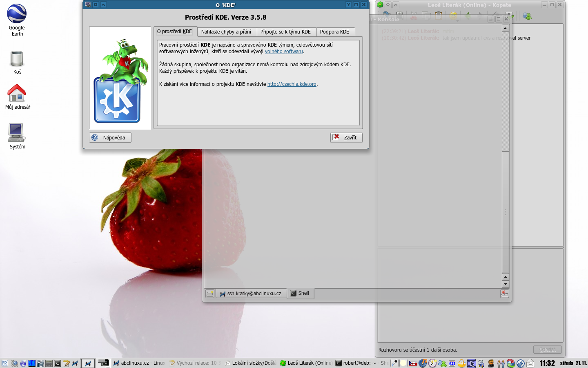Click the yellow sticky note tray icon
Screen dimensions: 588x368
(403, 363)
